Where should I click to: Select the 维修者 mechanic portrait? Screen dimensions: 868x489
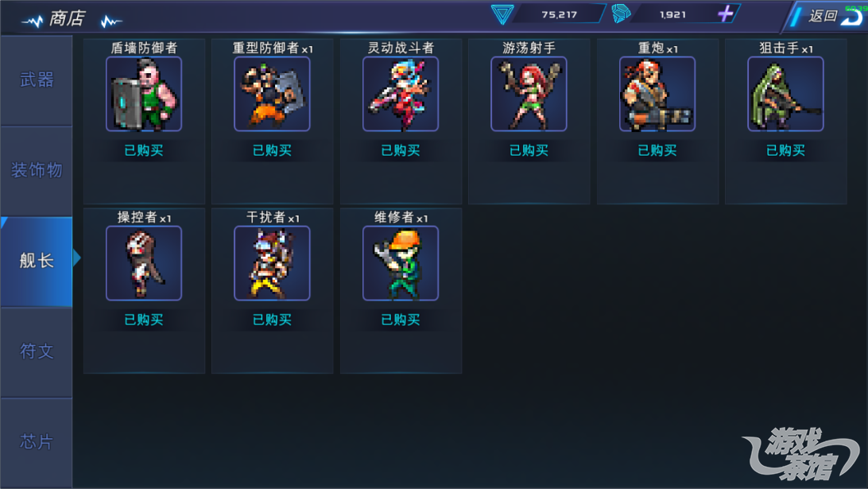pyautogui.click(x=401, y=263)
